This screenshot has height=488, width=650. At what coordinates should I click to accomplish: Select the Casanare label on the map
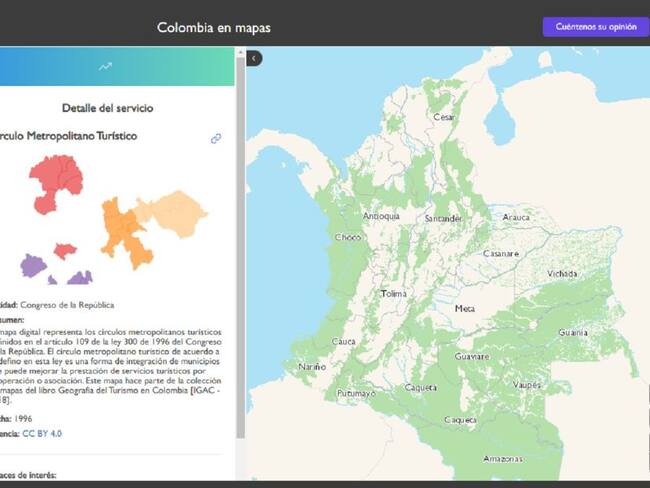point(501,254)
